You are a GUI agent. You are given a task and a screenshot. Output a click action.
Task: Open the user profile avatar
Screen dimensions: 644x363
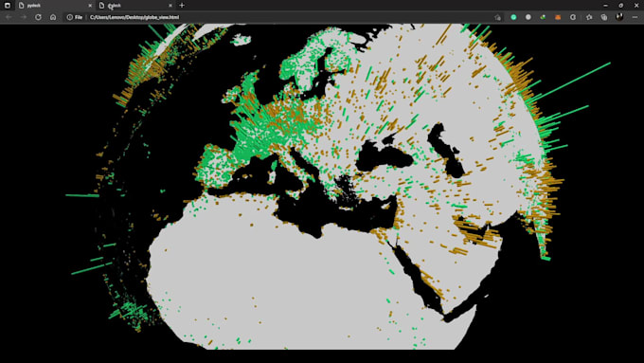click(619, 17)
